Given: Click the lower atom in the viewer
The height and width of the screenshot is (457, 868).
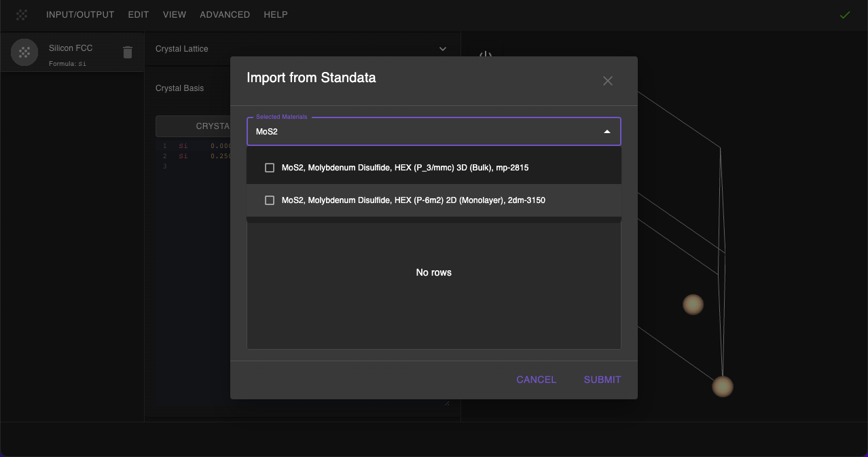Looking at the screenshot, I should 723,386.
